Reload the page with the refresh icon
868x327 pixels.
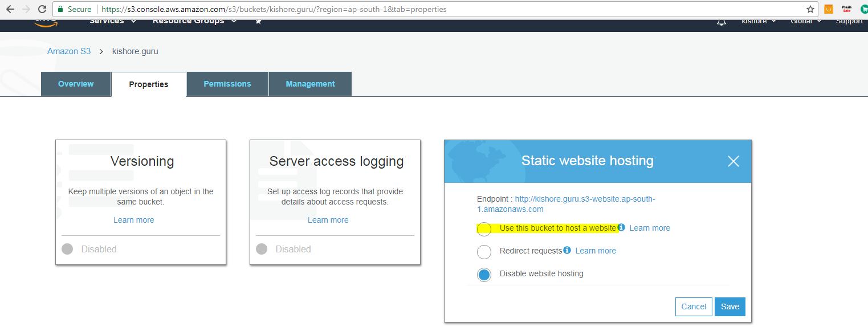pyautogui.click(x=42, y=9)
